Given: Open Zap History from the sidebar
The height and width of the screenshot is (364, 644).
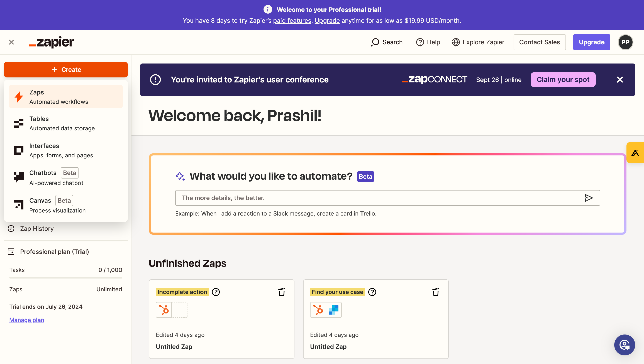Looking at the screenshot, I should click(37, 229).
